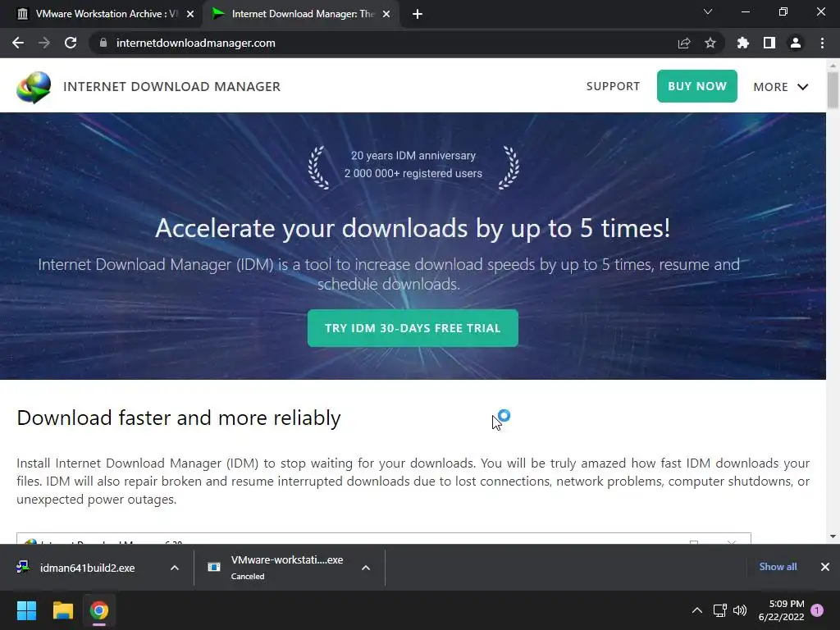Viewport: 840px width, 630px height.
Task: Click the 'Accelerate your downloads' headline
Action: click(413, 228)
